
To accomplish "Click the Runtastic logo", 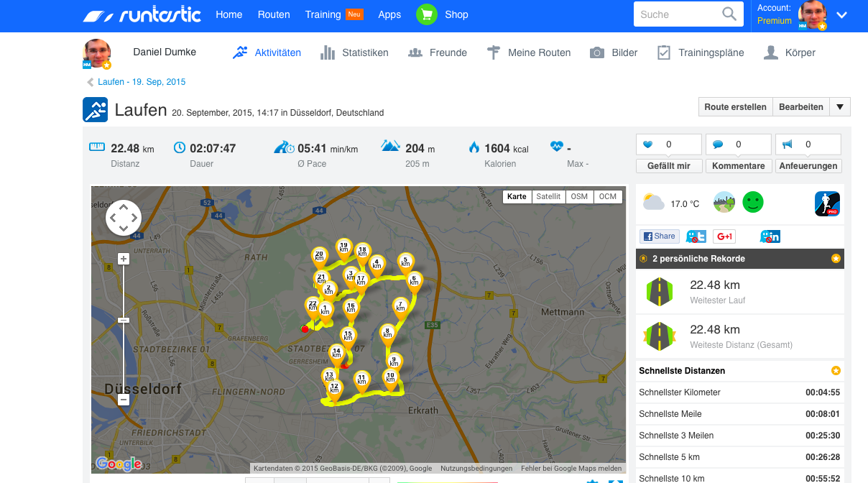I will (x=142, y=15).
